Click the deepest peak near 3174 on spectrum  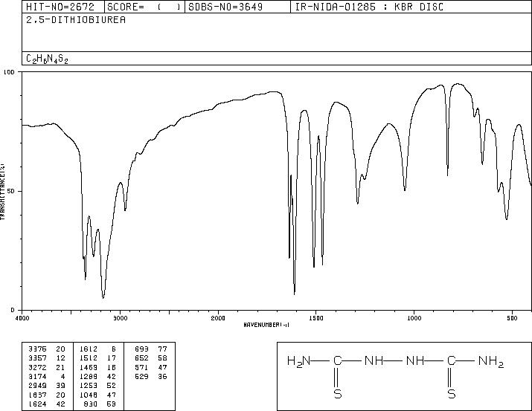coord(103,297)
